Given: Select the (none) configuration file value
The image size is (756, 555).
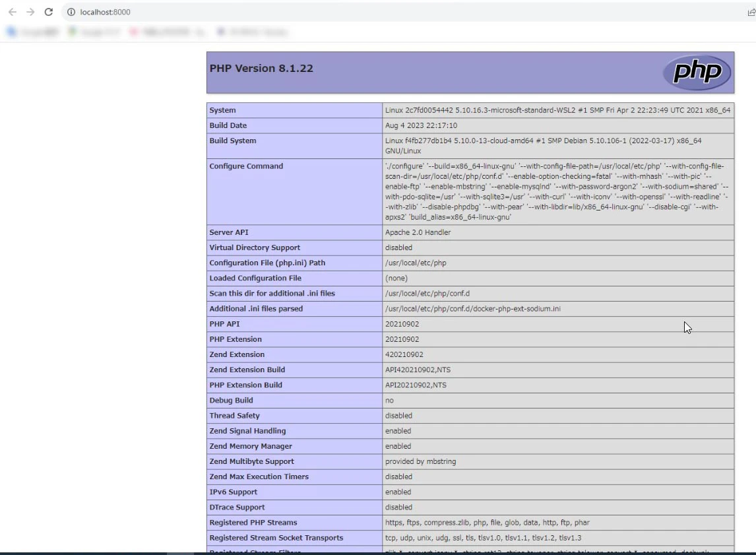Looking at the screenshot, I should pyautogui.click(x=396, y=278).
